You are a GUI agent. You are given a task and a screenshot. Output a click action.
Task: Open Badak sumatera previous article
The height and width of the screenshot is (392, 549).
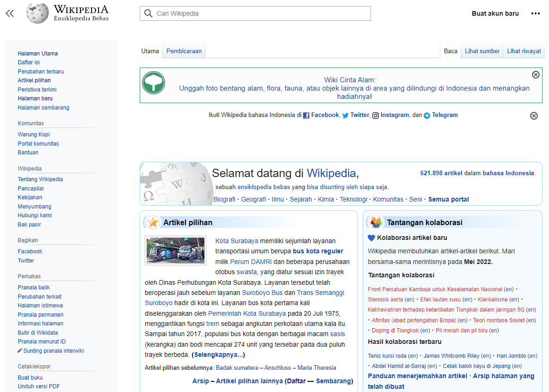237,368
